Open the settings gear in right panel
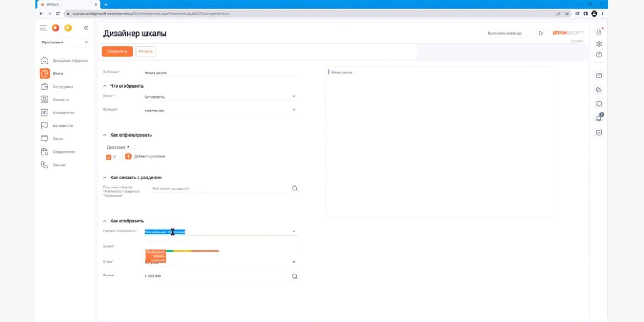 pos(599,44)
